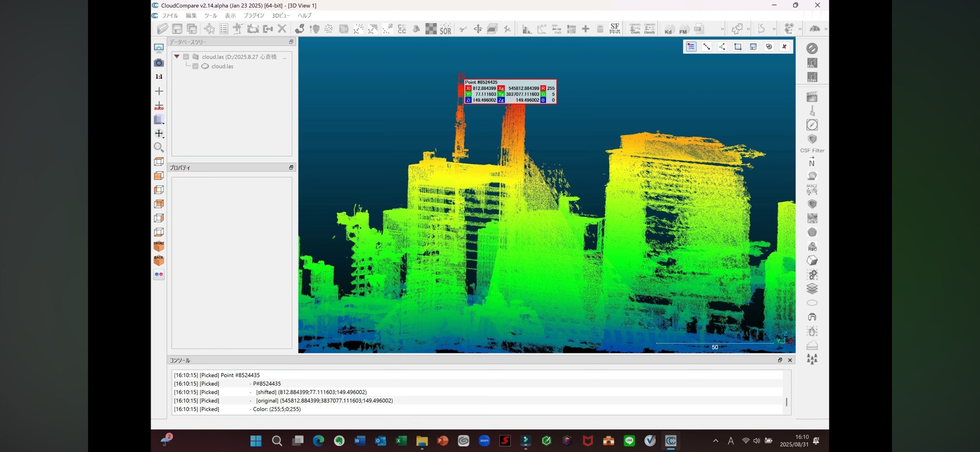The image size is (980, 452).
Task: Click the translate/rotate cross-arrows icon
Action: pyautogui.click(x=478, y=29)
